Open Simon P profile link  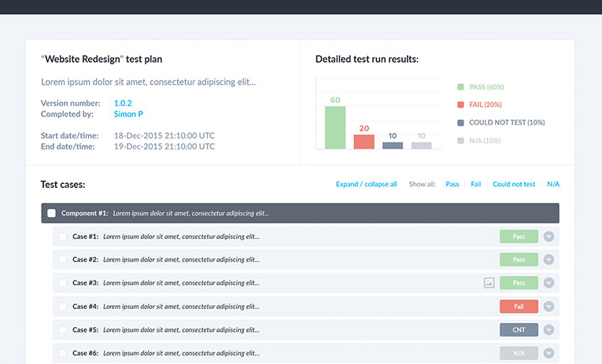[x=128, y=114]
